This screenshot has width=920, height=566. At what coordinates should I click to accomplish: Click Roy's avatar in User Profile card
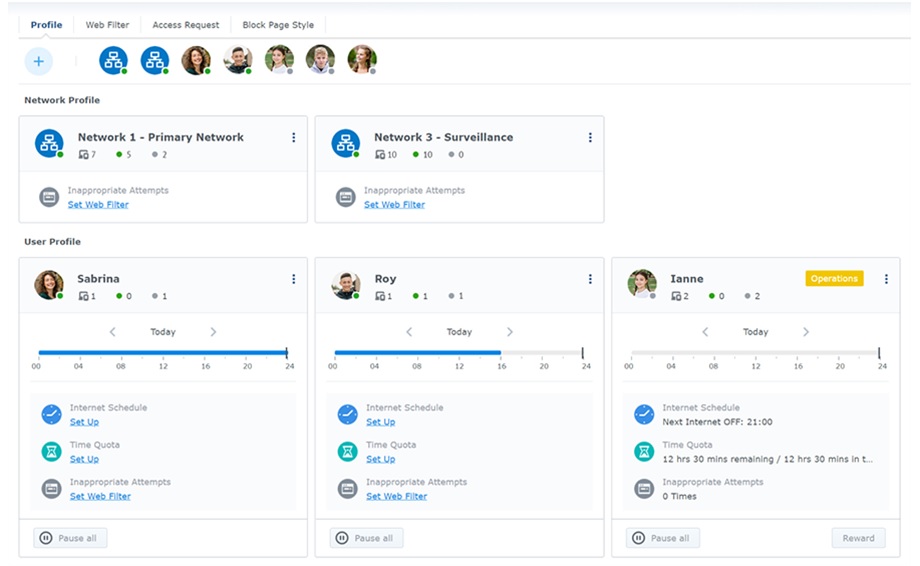[x=346, y=285]
